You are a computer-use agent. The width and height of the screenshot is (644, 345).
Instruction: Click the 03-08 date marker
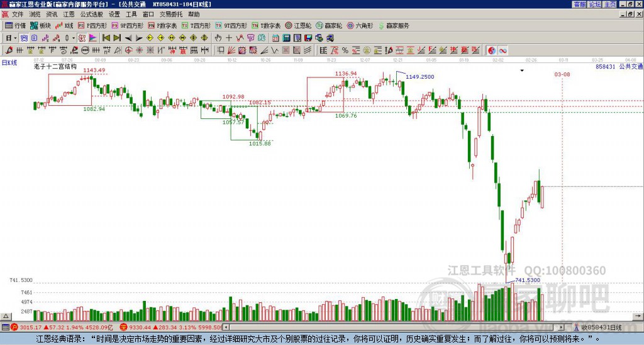[562, 74]
